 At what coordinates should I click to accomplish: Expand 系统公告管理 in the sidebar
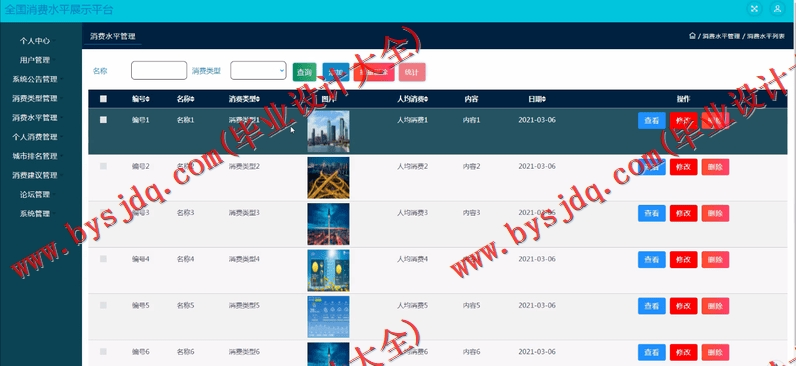(x=35, y=79)
